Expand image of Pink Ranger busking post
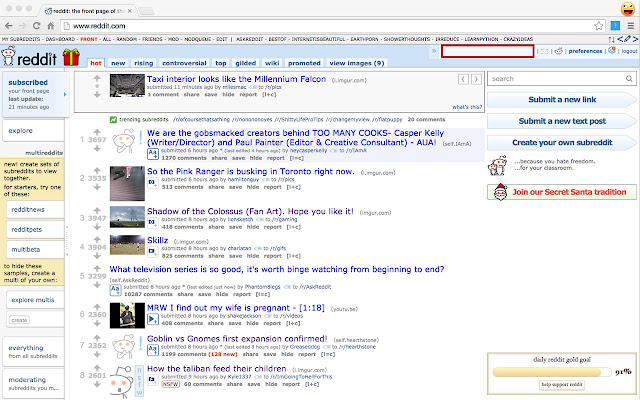This screenshot has height=400, width=640. (x=153, y=183)
